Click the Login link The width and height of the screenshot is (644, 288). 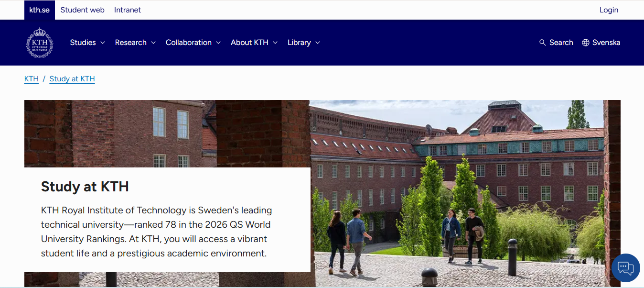pyautogui.click(x=609, y=10)
